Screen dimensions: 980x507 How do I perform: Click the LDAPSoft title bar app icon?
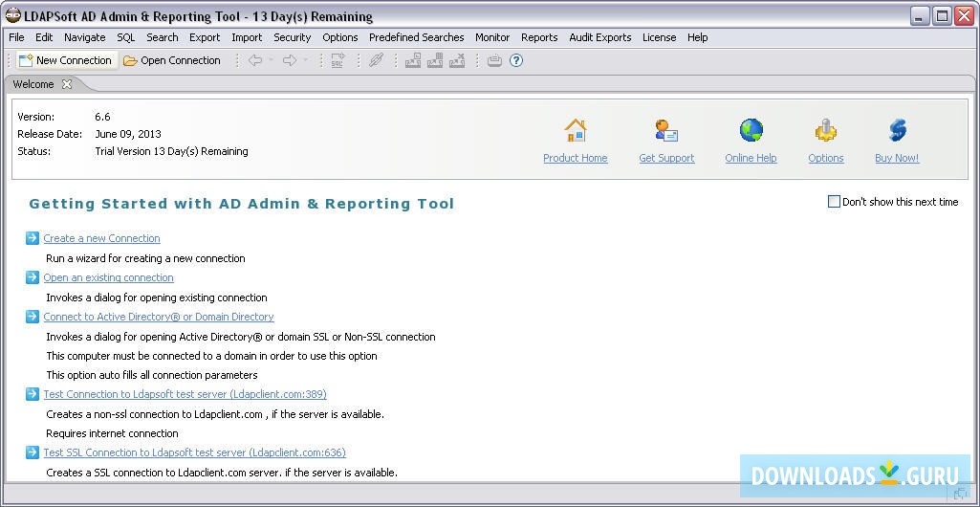[12, 15]
